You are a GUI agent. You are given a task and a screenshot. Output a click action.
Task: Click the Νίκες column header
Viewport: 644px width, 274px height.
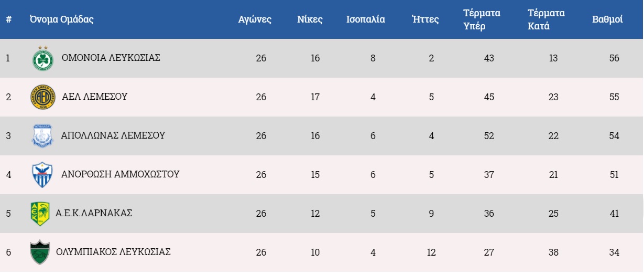coord(310,20)
